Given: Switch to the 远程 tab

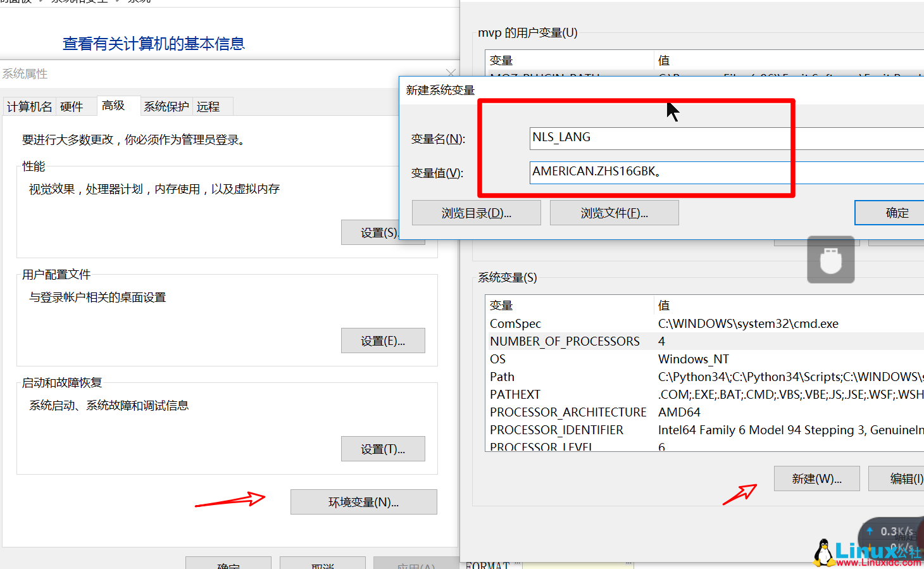Looking at the screenshot, I should pyautogui.click(x=209, y=106).
